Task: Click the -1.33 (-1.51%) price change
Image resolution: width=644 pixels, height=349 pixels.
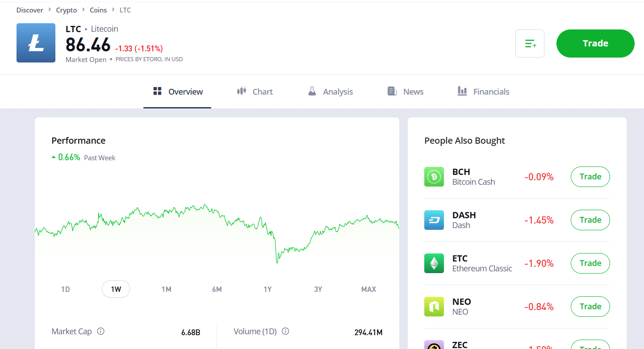Action: coord(139,48)
